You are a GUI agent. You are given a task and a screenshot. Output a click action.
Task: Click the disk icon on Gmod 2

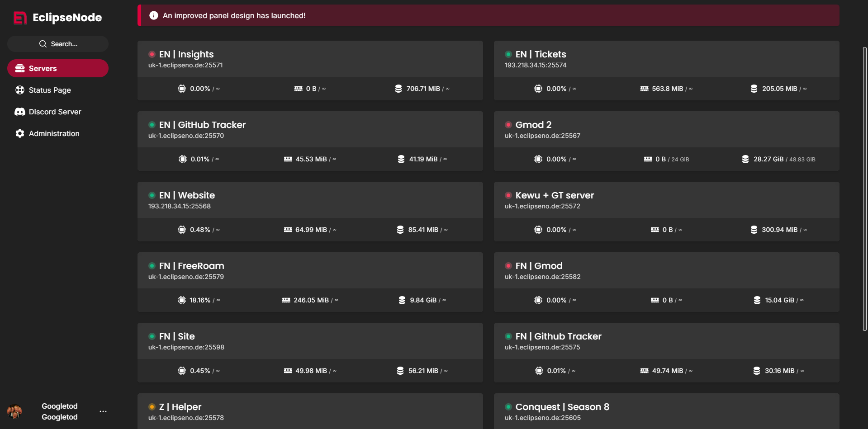[x=745, y=159]
